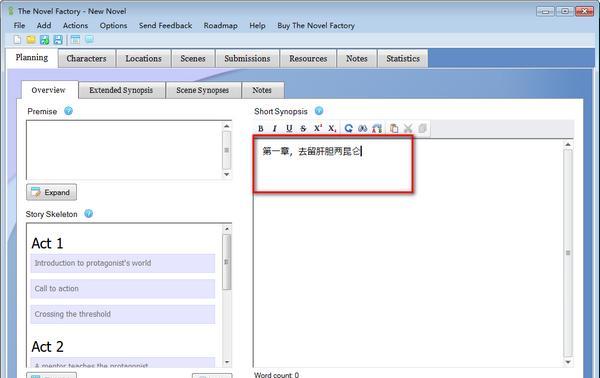Click the New document toolbar icon
Screen dimensions: 600x378
pos(17,39)
